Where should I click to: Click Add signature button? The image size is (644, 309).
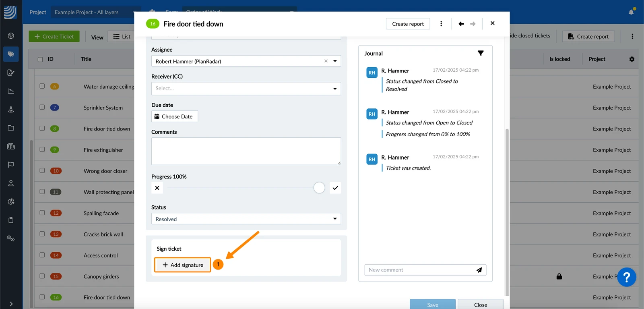tap(183, 265)
